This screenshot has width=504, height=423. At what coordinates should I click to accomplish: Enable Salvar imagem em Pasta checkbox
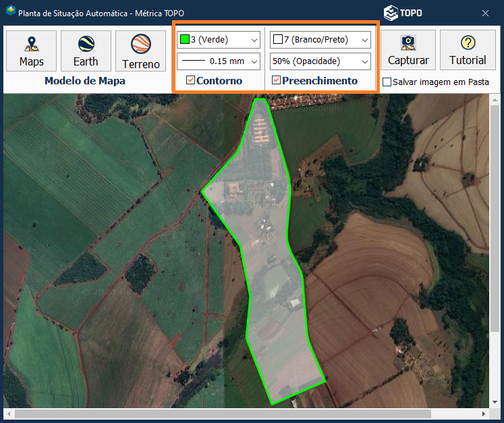tap(387, 82)
